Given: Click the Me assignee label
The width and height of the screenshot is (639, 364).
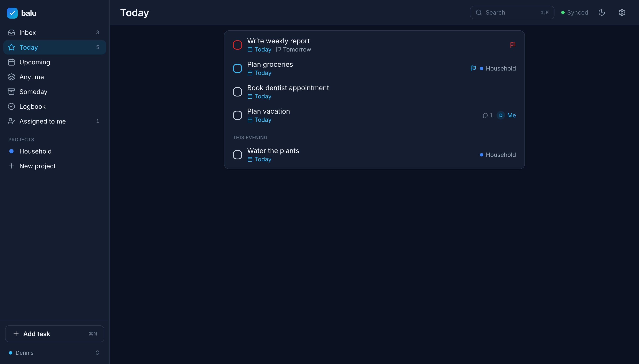Looking at the screenshot, I should point(511,115).
